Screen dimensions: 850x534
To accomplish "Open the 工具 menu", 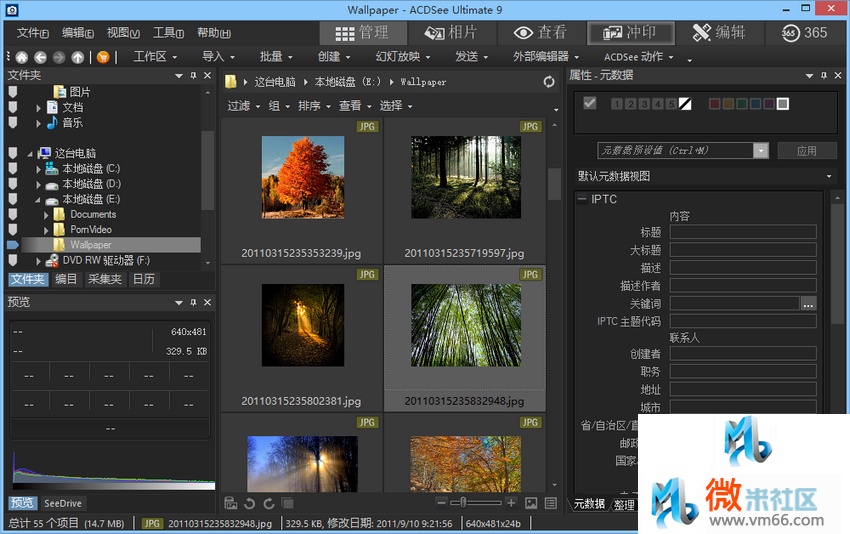I will pyautogui.click(x=168, y=33).
